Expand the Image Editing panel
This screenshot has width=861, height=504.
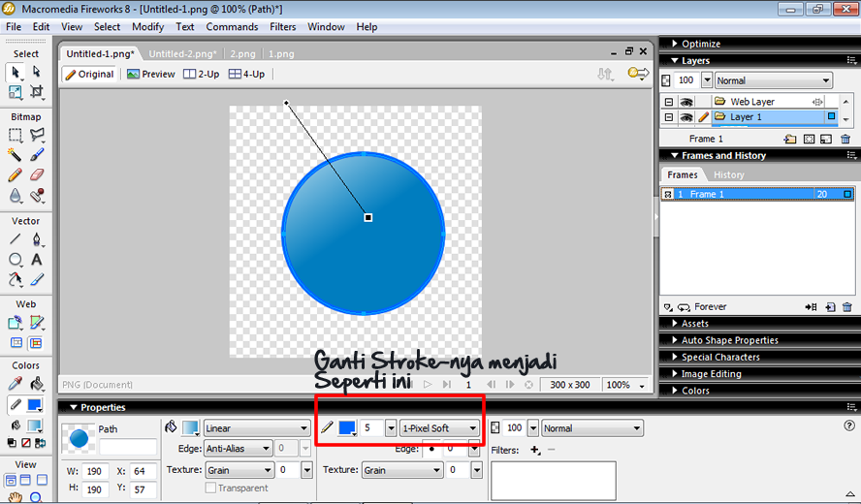675,374
